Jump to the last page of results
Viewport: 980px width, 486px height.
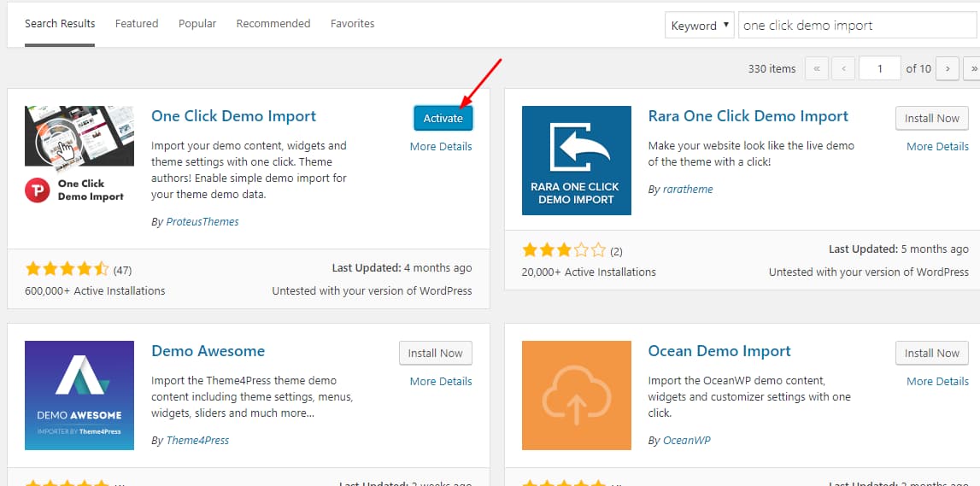point(972,68)
